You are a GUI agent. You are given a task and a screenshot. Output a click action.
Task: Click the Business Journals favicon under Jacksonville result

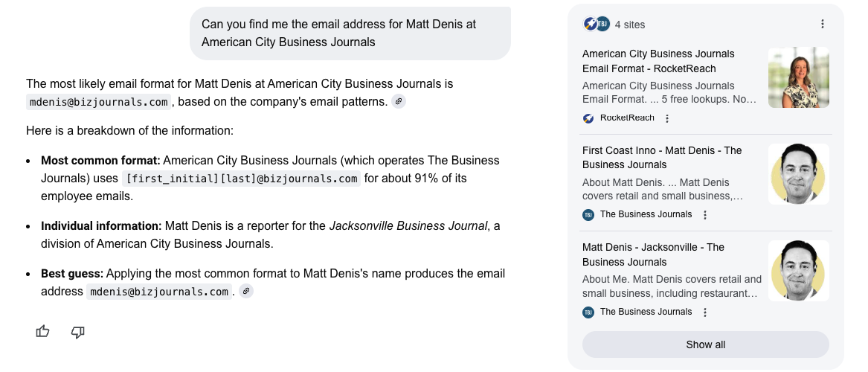[588, 312]
